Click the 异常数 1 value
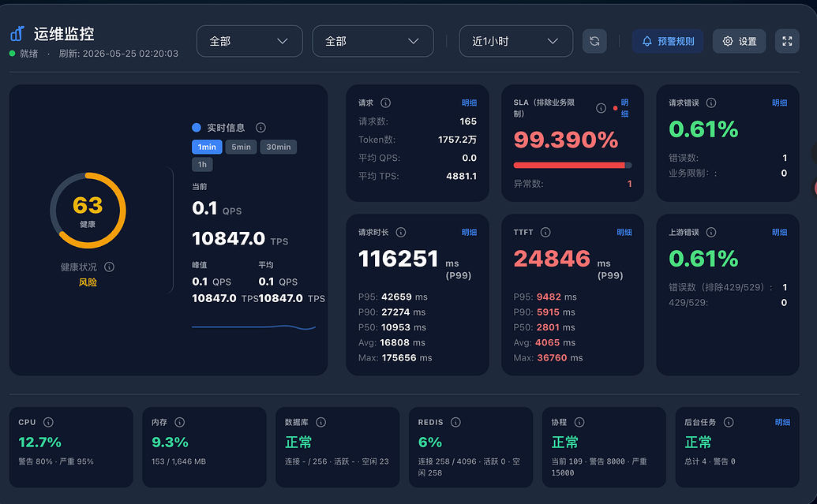Image resolution: width=817 pixels, height=504 pixels. pos(629,184)
